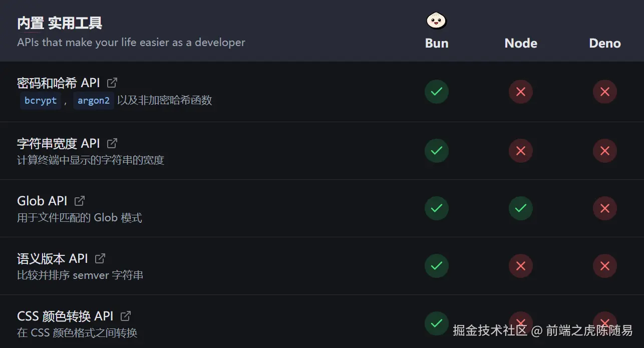Screen dimensions: 644x348
Task: Click the green checkmark under Node for Glob API
Action: (520, 208)
